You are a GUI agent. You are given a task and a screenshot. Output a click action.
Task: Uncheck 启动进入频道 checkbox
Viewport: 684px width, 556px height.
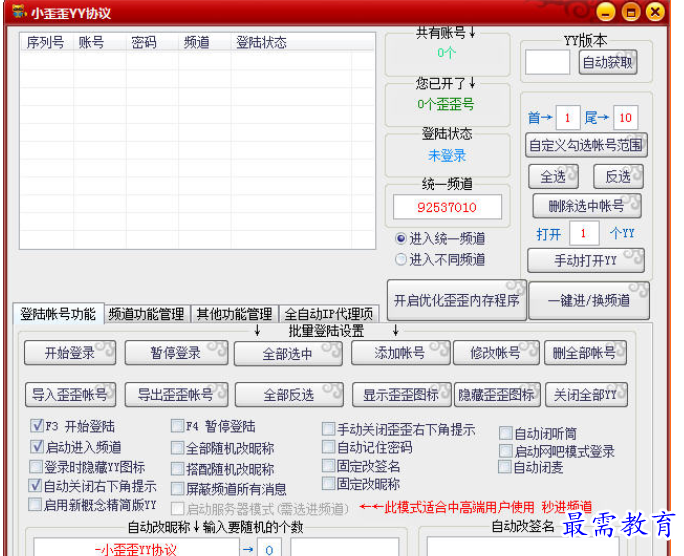click(37, 446)
